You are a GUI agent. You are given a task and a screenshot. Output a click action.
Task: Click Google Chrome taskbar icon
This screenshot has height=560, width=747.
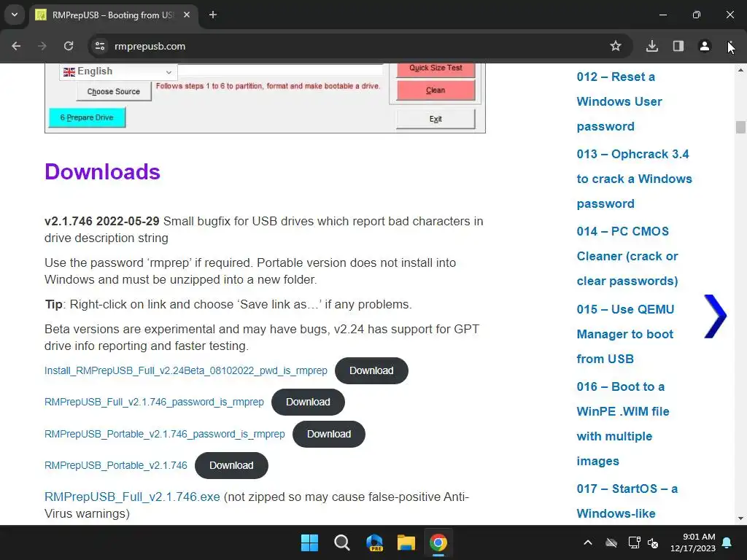[438, 542]
